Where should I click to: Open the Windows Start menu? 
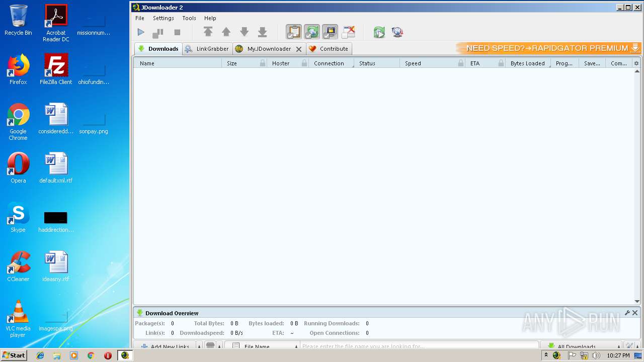pyautogui.click(x=14, y=355)
